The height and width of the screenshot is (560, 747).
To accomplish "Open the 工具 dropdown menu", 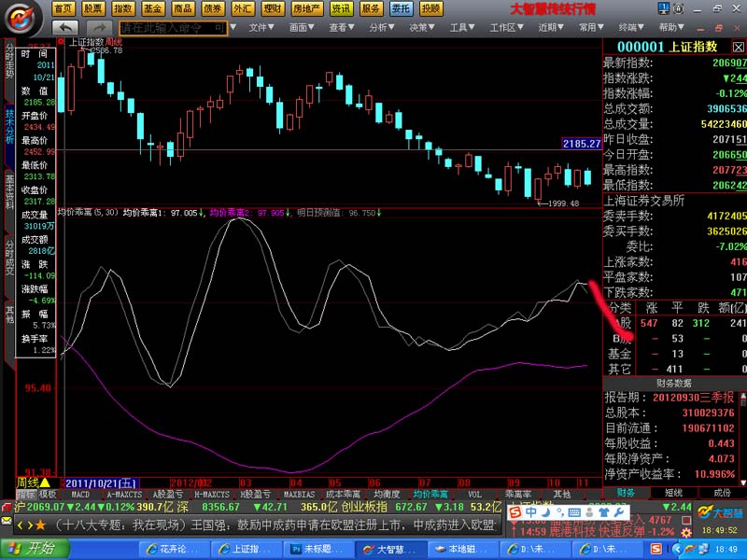I will (x=462, y=28).
